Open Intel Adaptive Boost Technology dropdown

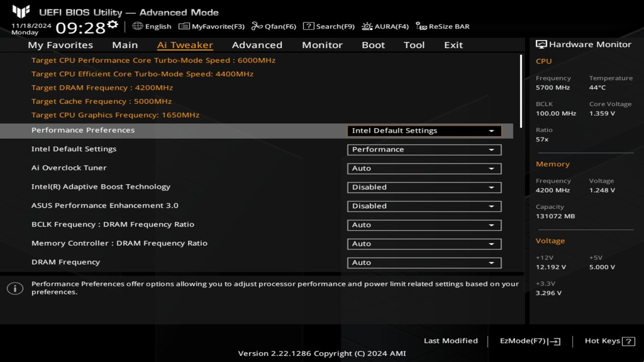point(424,187)
